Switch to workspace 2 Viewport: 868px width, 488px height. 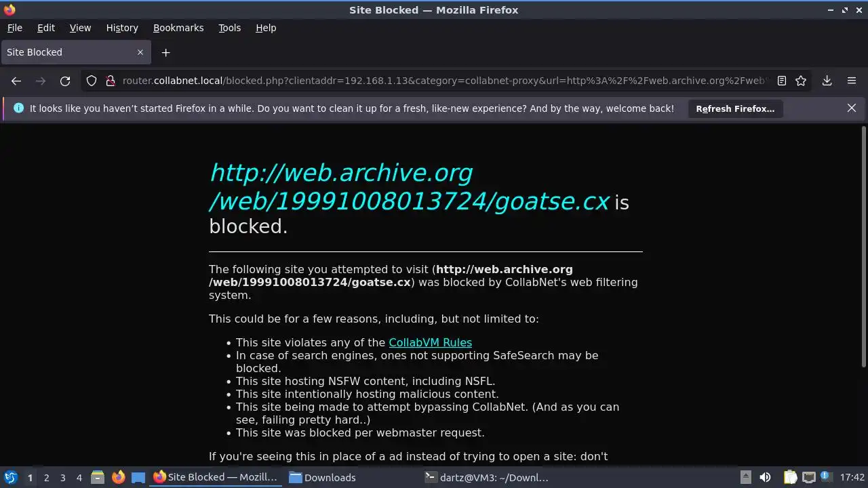point(46,477)
